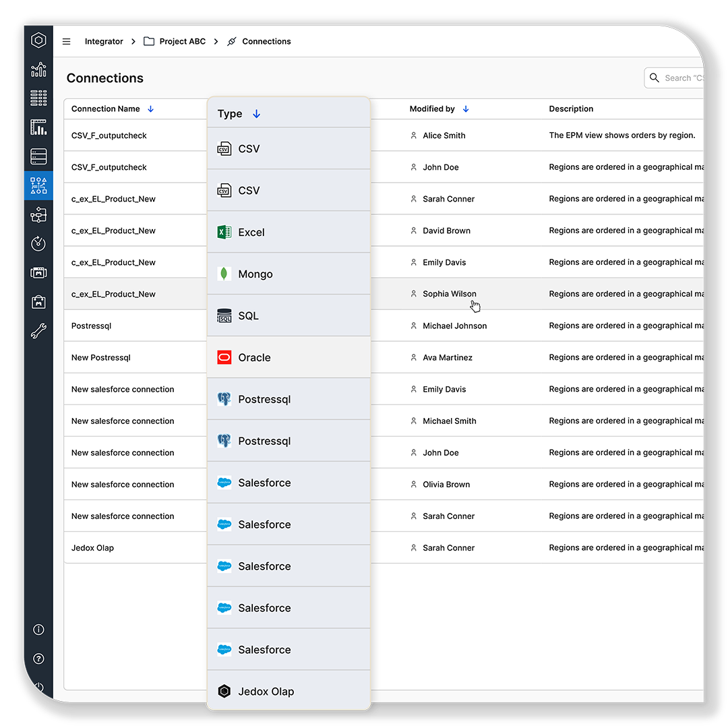Toggle sort direction on the Type column
Viewport: 728px width, 728px height.
click(x=256, y=114)
